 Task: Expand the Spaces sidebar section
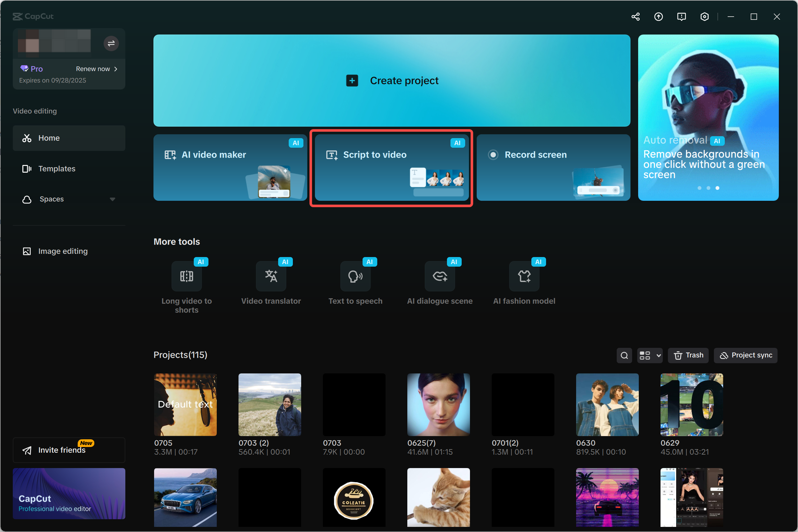click(x=113, y=199)
